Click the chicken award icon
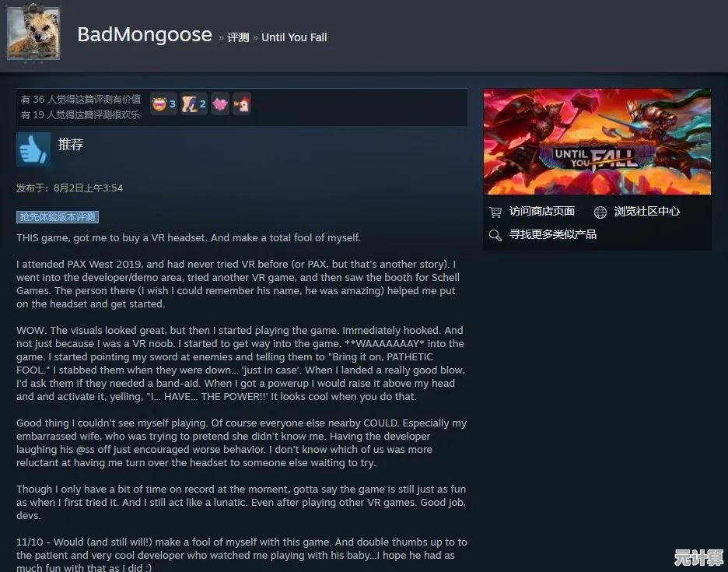728x572 pixels. coord(242,104)
